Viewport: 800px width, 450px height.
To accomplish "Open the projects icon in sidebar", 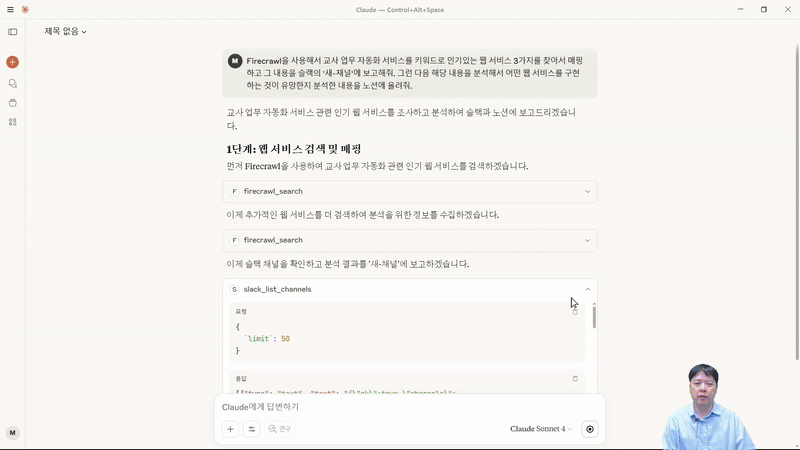I will pyautogui.click(x=12, y=103).
